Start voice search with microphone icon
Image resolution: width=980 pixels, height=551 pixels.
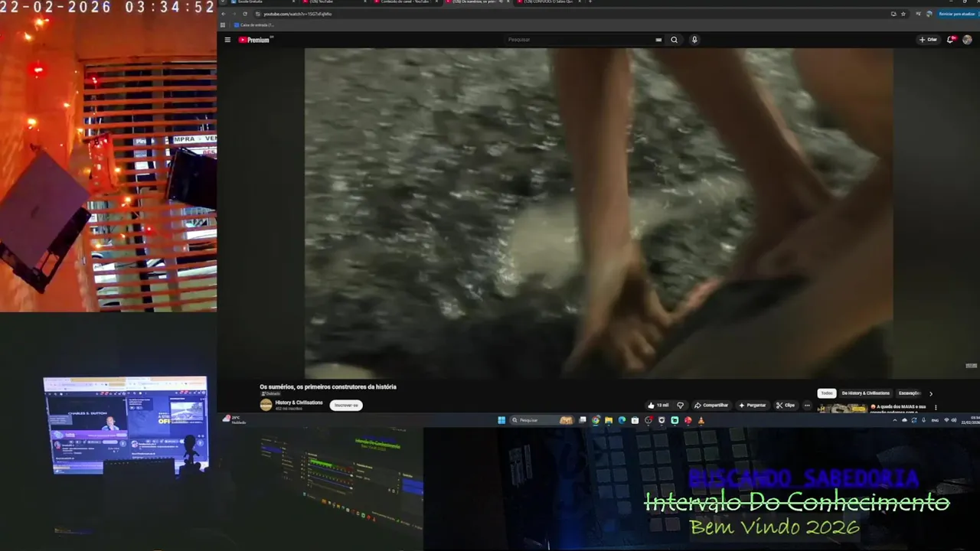click(x=694, y=40)
